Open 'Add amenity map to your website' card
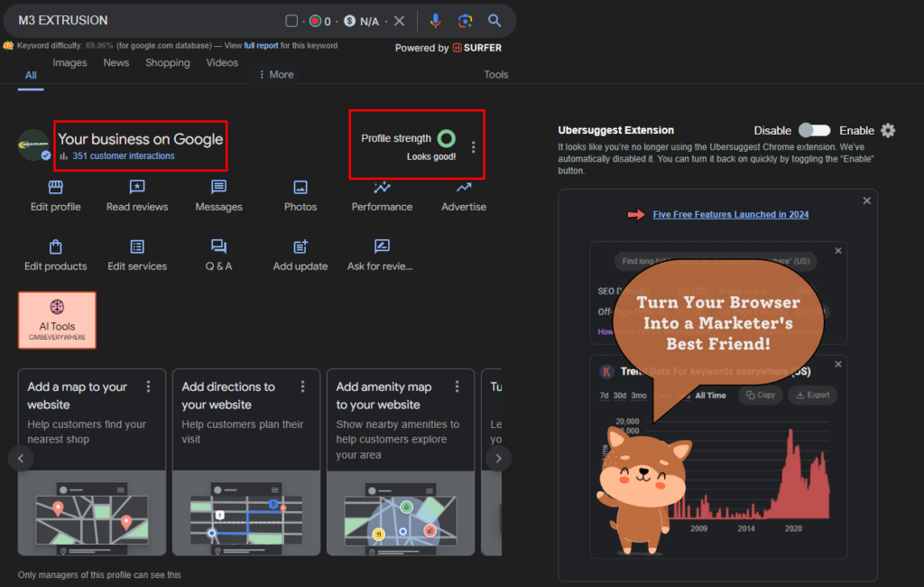 [401, 462]
